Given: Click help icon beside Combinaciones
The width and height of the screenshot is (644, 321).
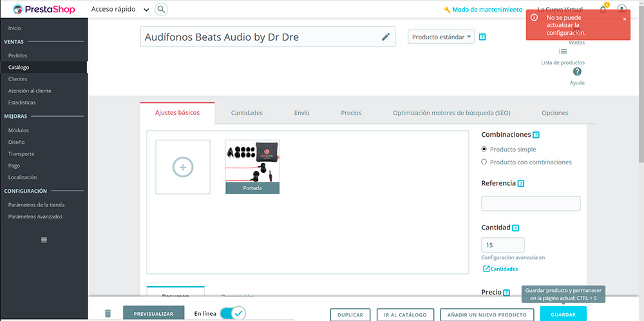Looking at the screenshot, I should 536,135.
